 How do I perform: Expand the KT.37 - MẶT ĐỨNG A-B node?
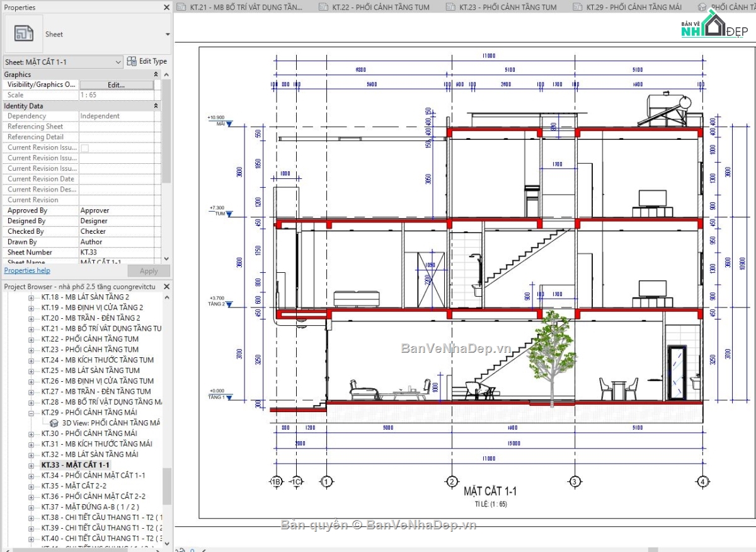[31, 507]
